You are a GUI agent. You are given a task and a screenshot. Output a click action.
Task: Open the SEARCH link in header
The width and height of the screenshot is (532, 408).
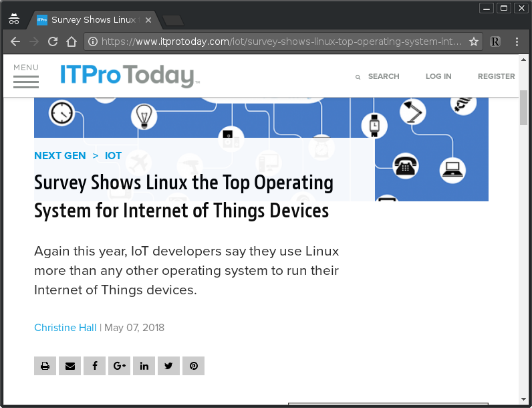pos(384,76)
